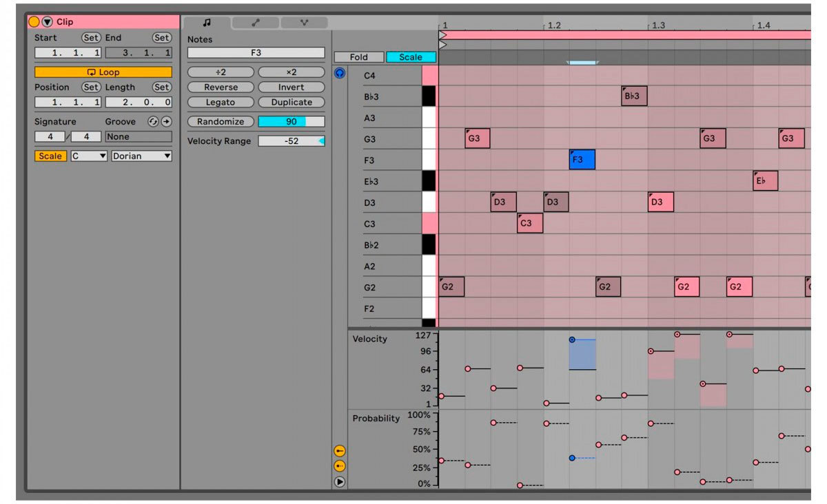This screenshot has height=504, width=827.
Task: Open the root note C dropdown
Action: [x=89, y=156]
